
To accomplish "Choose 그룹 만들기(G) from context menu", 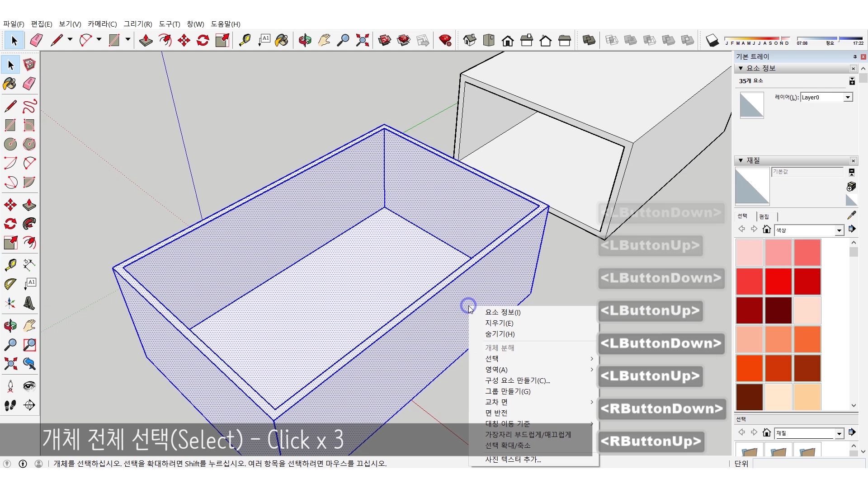I will coord(508,391).
